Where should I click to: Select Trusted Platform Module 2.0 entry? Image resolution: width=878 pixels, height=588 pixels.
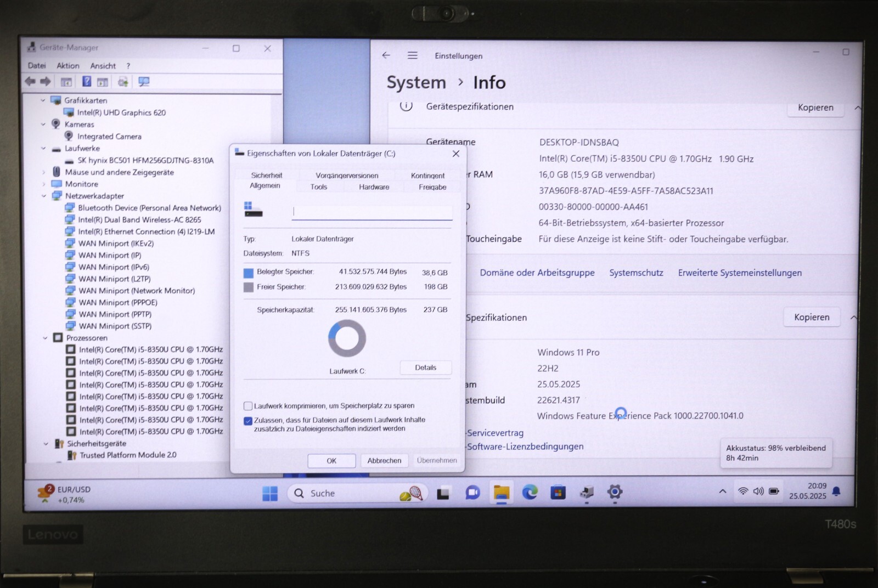click(128, 455)
